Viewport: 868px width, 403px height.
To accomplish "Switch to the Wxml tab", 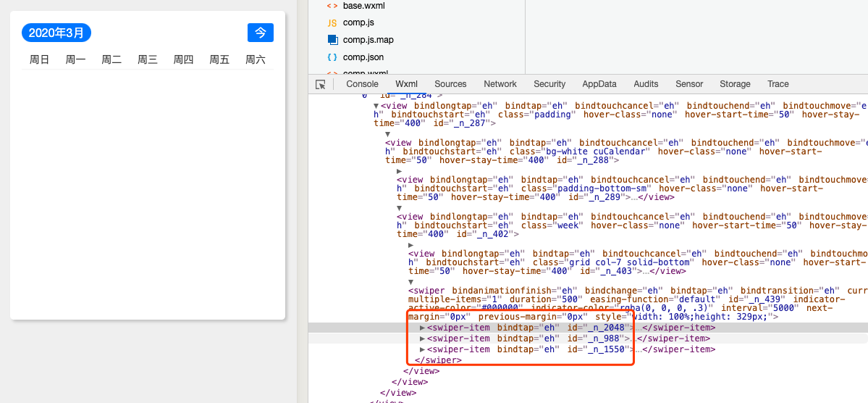I will tap(406, 84).
